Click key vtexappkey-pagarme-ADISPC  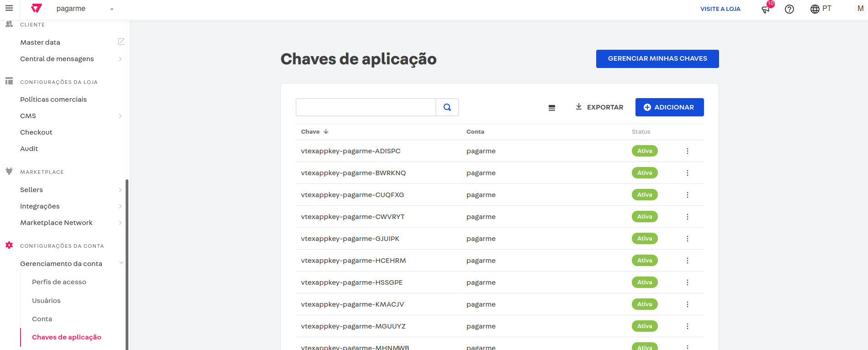350,151
